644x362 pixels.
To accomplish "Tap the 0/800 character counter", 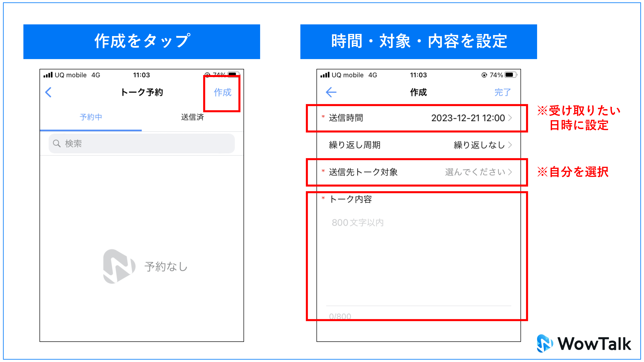I will click(340, 316).
